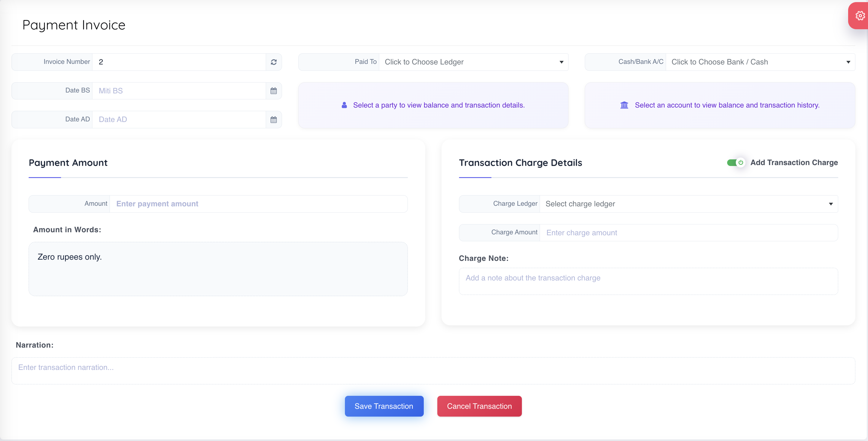Viewport: 868px width, 441px height.
Task: Open the Cash/Bank A/C dropdown
Action: click(x=760, y=62)
